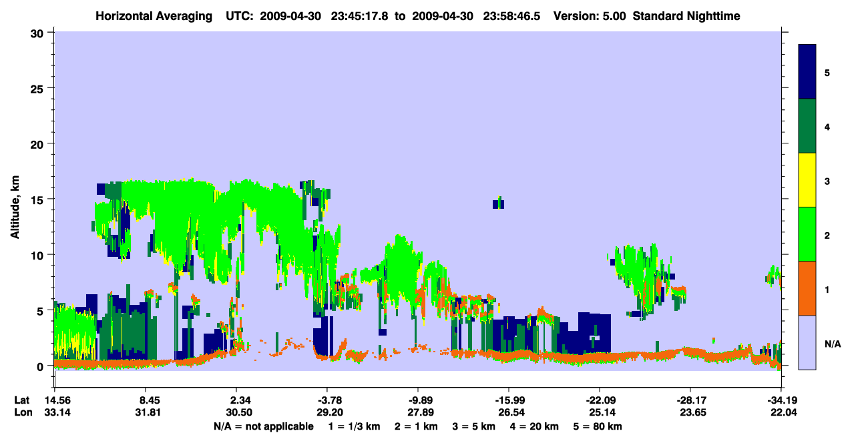
Task: Click the latitude value -22.09
Action: [600, 400]
